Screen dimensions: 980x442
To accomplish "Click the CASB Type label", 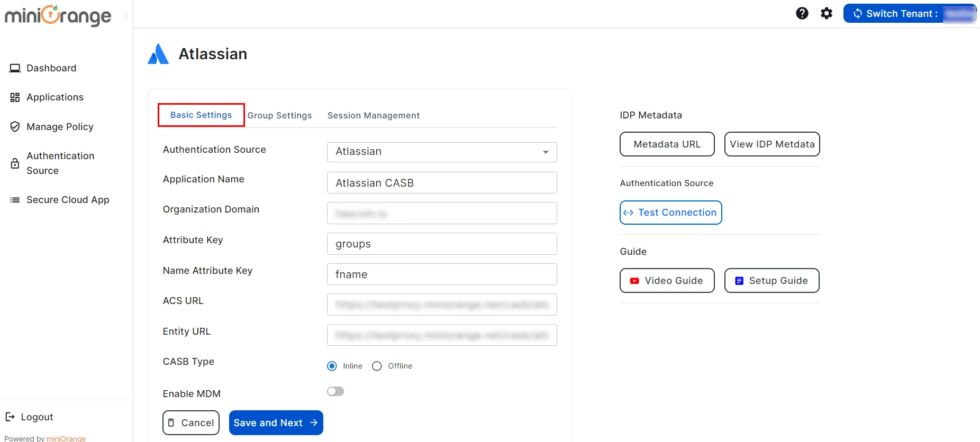I will tap(188, 362).
